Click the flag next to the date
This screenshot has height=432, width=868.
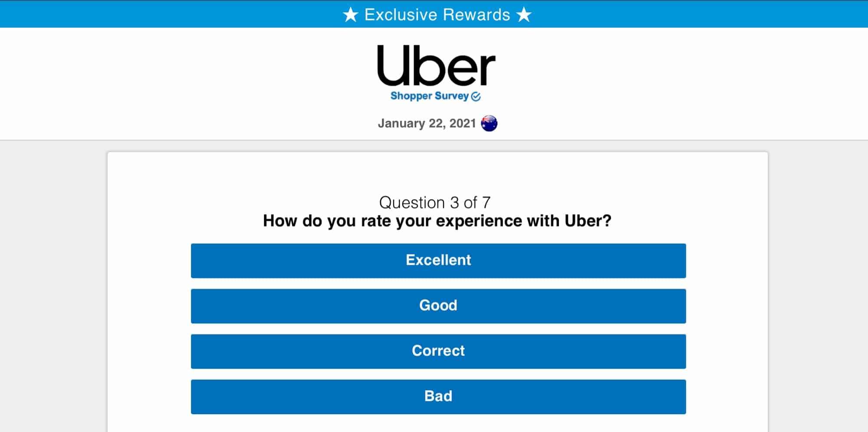[489, 123]
